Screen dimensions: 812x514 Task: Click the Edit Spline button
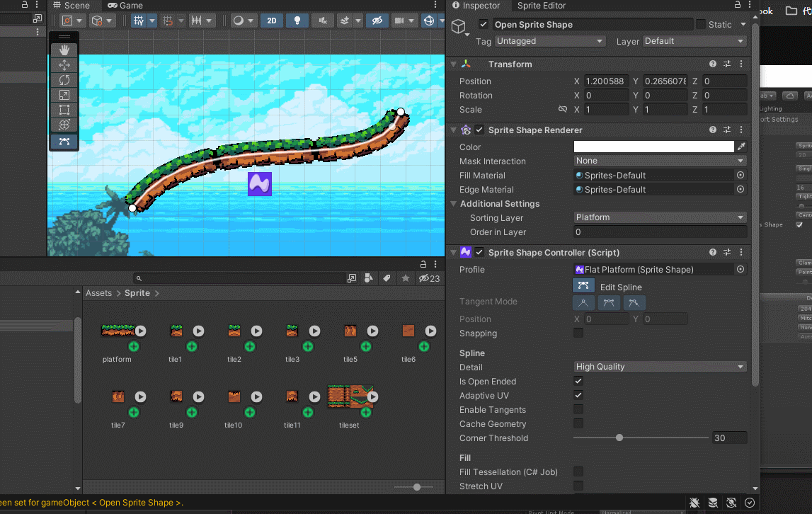coord(583,285)
